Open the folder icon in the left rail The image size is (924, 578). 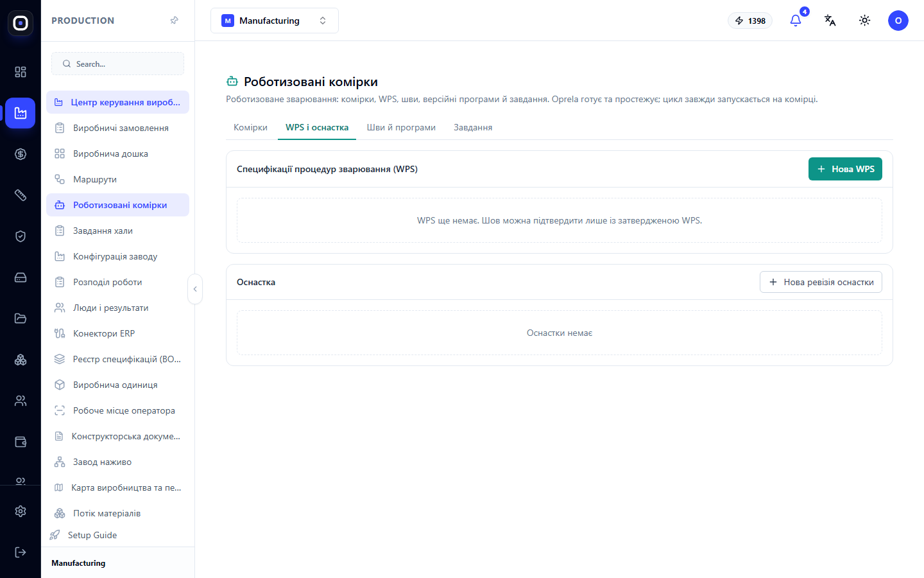pyautogui.click(x=21, y=319)
